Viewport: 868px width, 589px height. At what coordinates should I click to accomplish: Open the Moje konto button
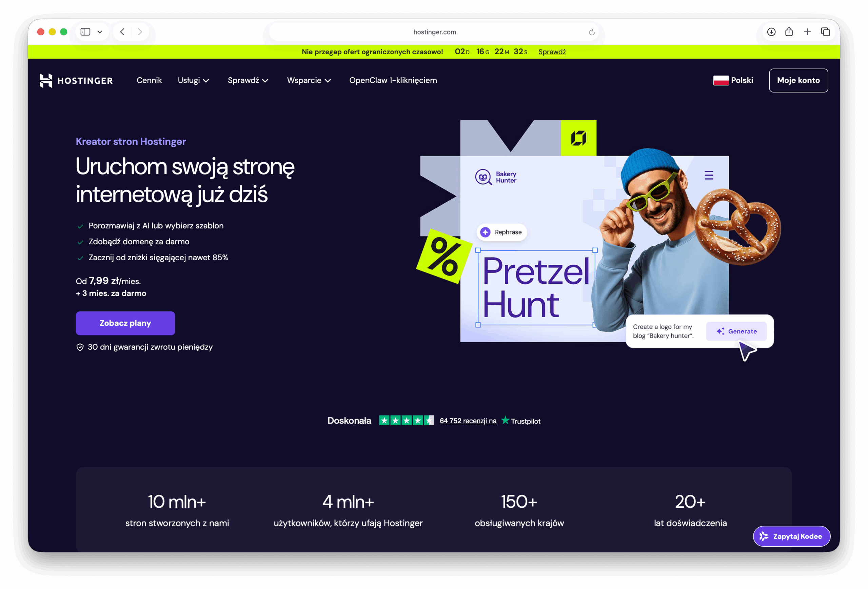pyautogui.click(x=798, y=80)
